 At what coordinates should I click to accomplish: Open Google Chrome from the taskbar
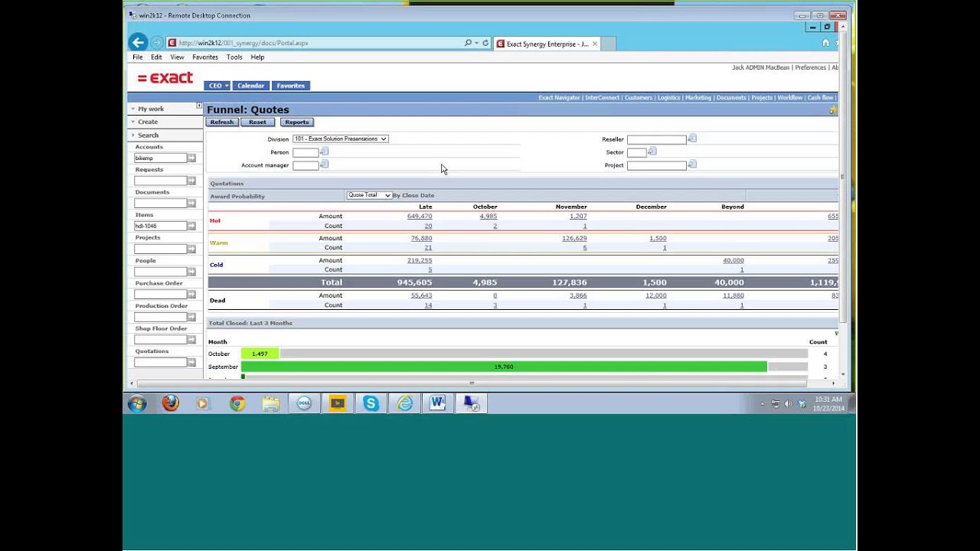tap(237, 403)
